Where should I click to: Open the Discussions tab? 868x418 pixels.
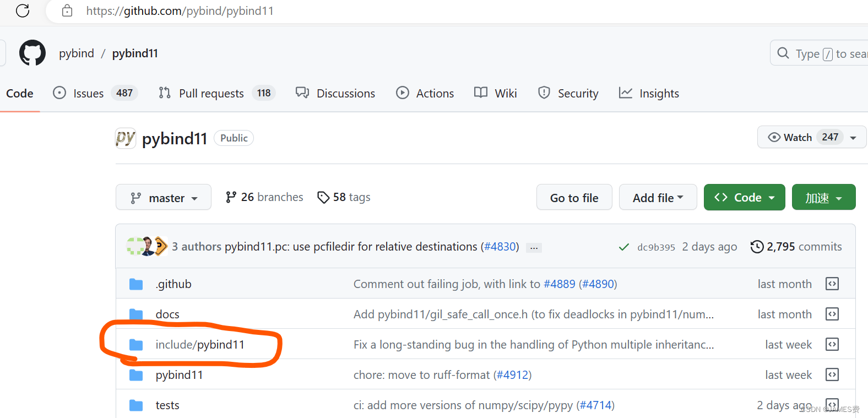(335, 93)
